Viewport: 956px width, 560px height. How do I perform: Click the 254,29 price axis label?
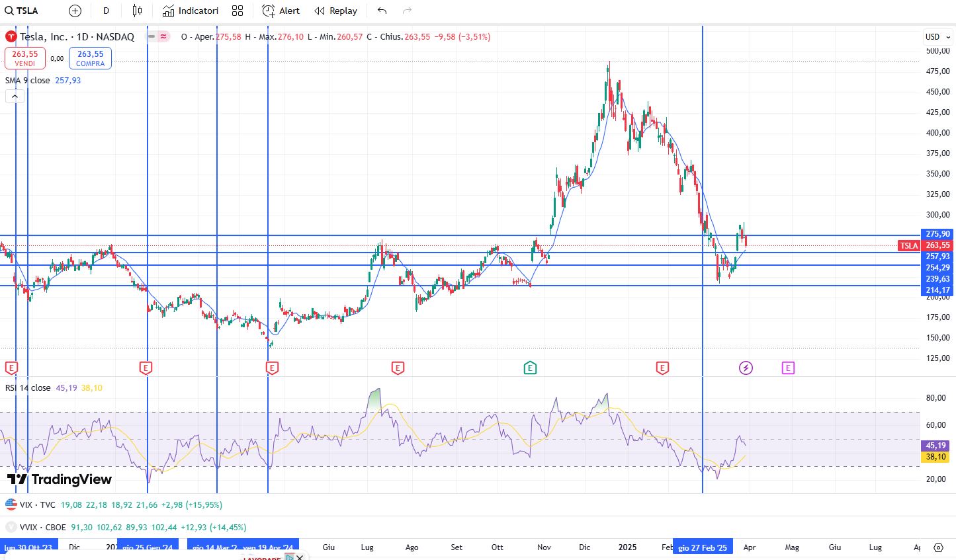(937, 268)
